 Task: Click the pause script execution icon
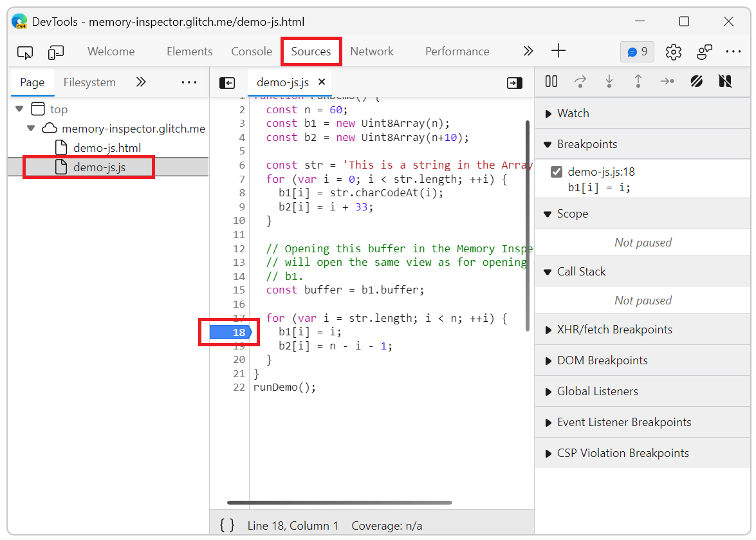click(x=551, y=82)
